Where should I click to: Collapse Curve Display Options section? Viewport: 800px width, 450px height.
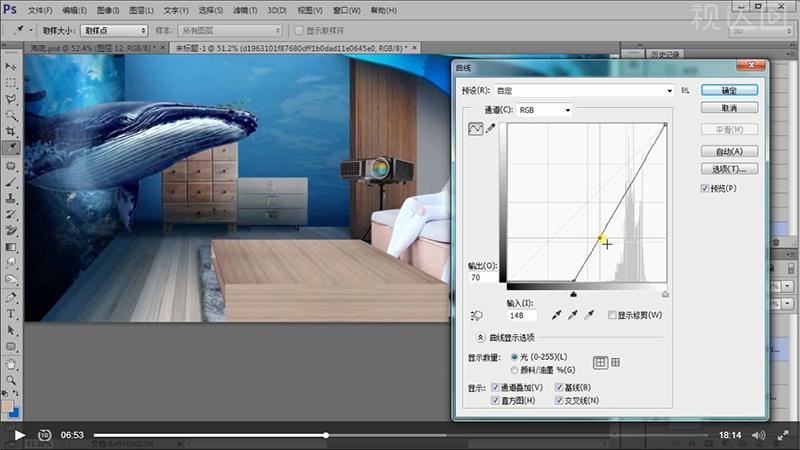pos(480,337)
